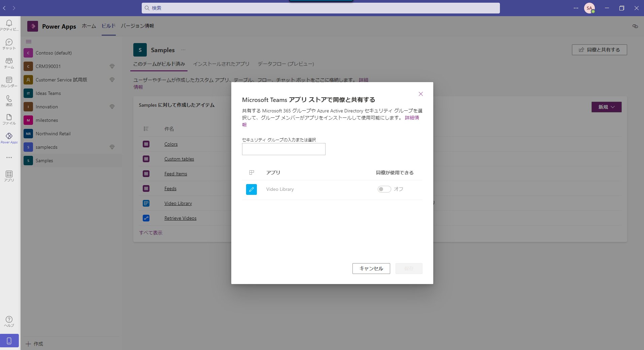Select インストールされたアプリ tab
This screenshot has height=350, width=644.
coord(221,64)
